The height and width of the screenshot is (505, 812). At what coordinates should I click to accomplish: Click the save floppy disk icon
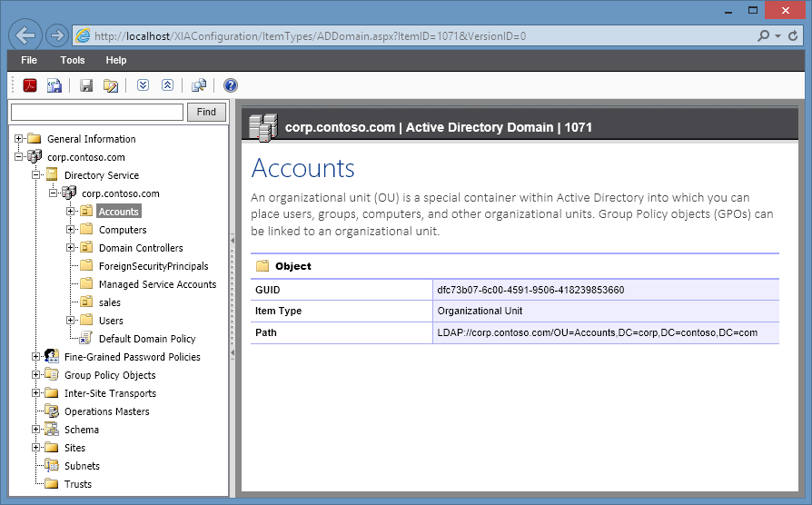point(86,85)
